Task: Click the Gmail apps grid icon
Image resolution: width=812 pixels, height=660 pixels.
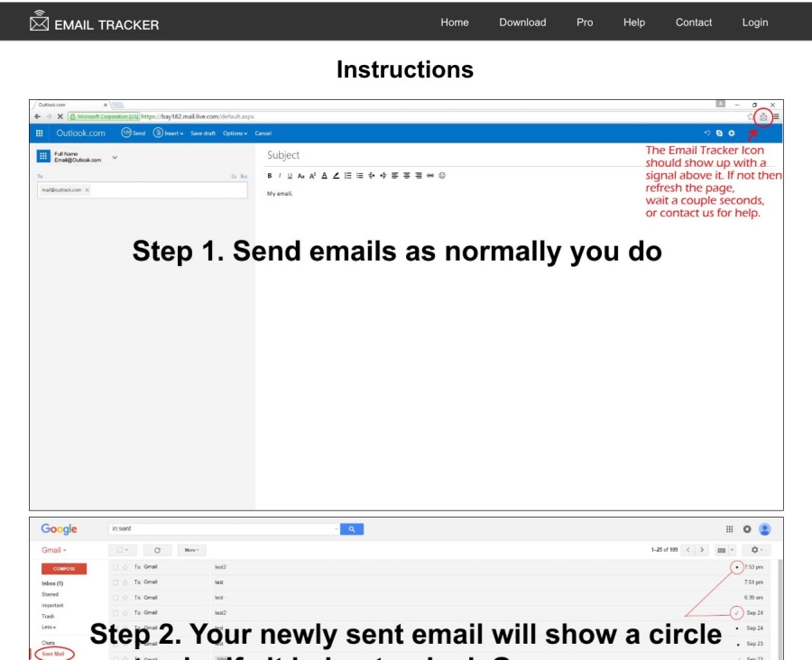Action: [x=729, y=529]
